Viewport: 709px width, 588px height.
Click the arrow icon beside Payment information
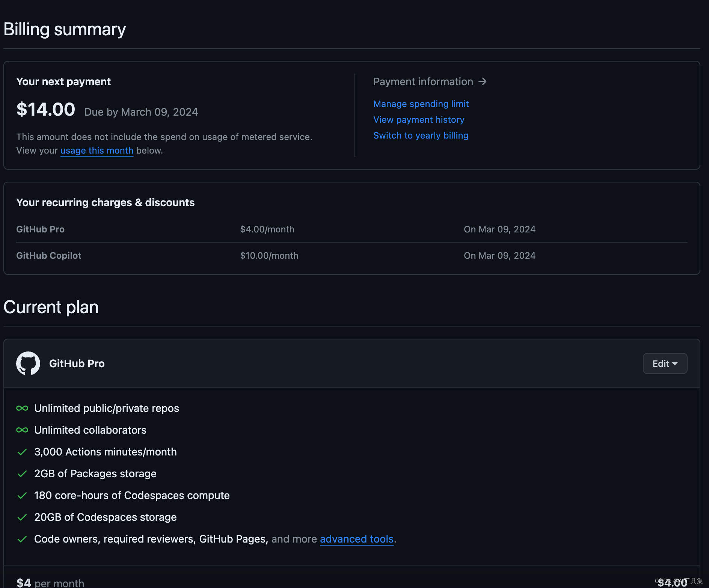[x=483, y=81]
